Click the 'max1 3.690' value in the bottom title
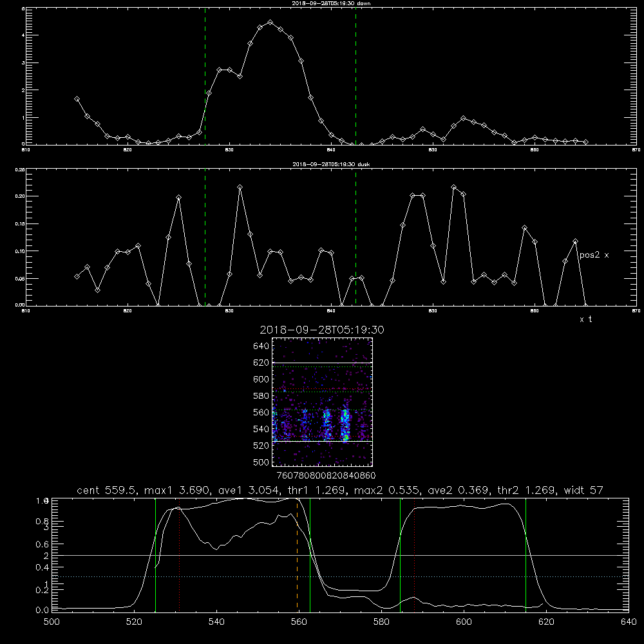The image size is (644, 644). click(178, 490)
